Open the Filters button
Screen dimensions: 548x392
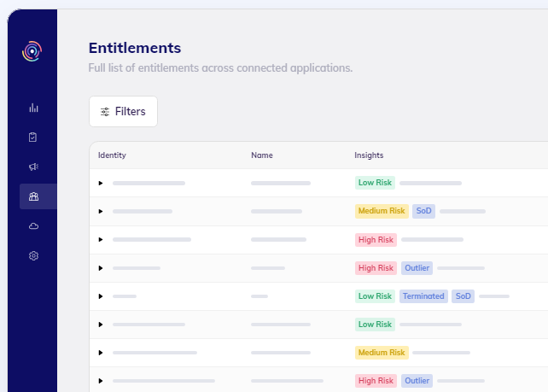pyautogui.click(x=123, y=112)
